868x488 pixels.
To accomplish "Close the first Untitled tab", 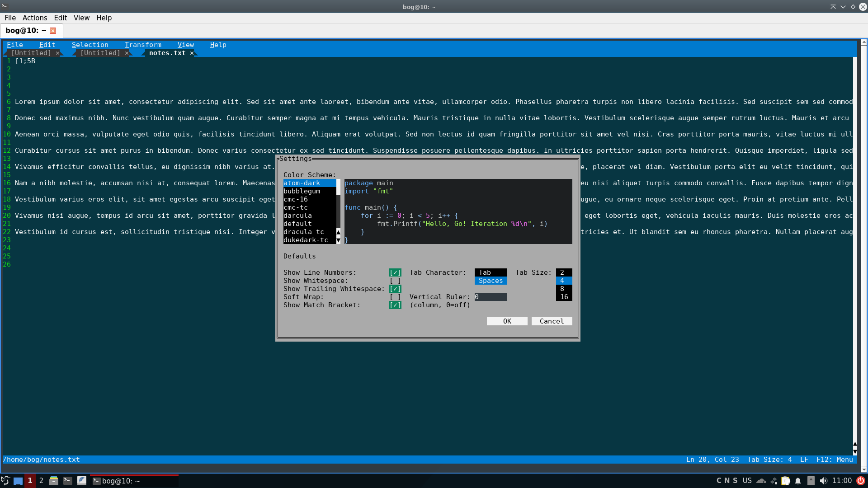I will [x=57, y=53].
